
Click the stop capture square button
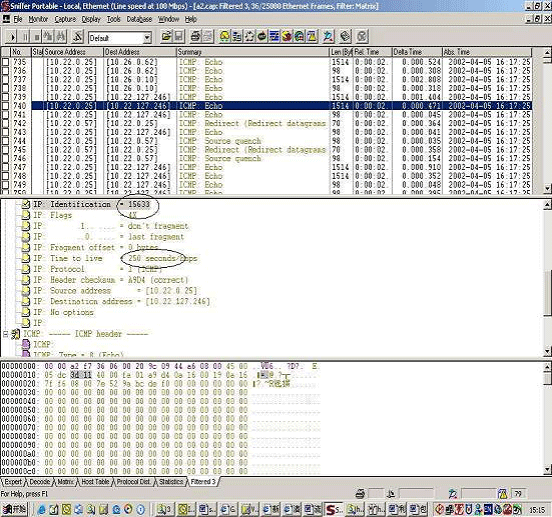(x=37, y=37)
